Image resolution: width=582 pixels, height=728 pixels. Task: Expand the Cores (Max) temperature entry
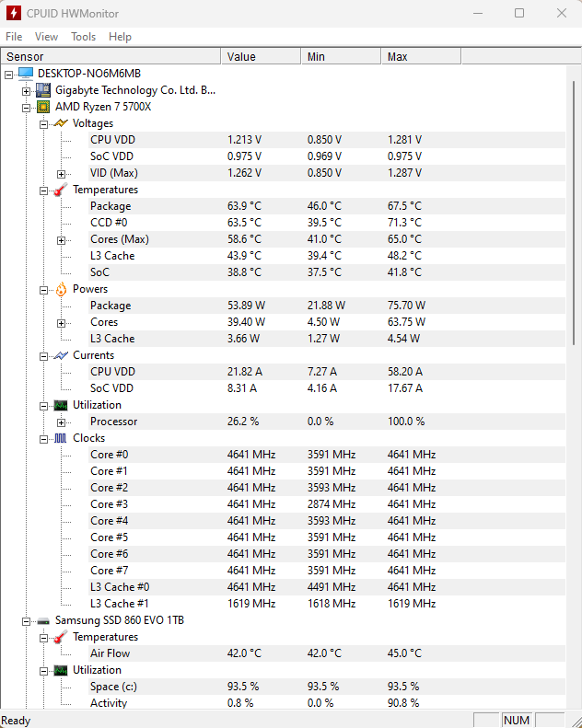pos(62,239)
